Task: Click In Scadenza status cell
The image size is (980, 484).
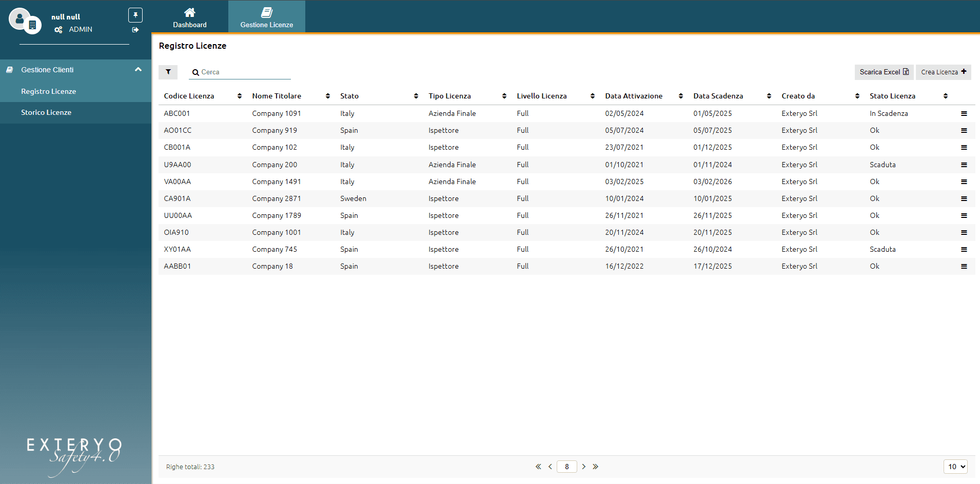Action: (889, 113)
